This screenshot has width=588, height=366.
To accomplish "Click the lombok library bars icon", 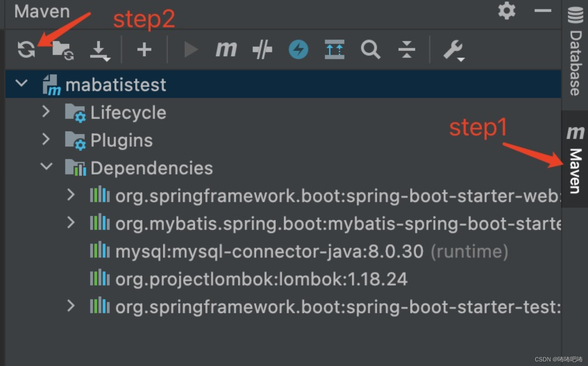I will click(100, 277).
